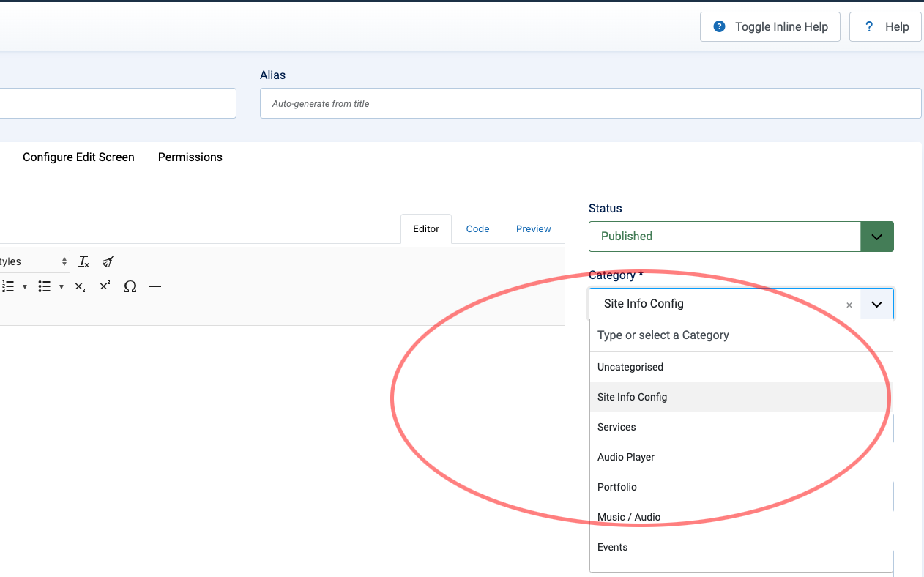Insert a bulleted list

pyautogui.click(x=45, y=286)
